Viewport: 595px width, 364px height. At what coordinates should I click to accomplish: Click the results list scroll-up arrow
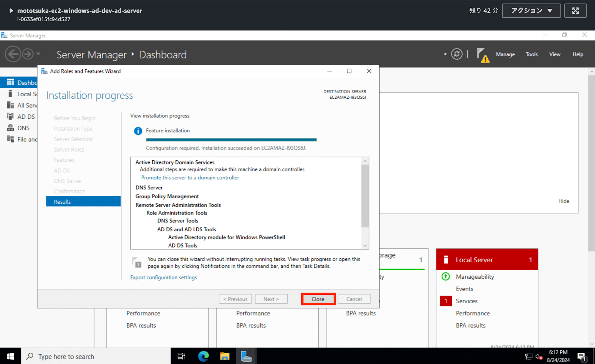(365, 161)
